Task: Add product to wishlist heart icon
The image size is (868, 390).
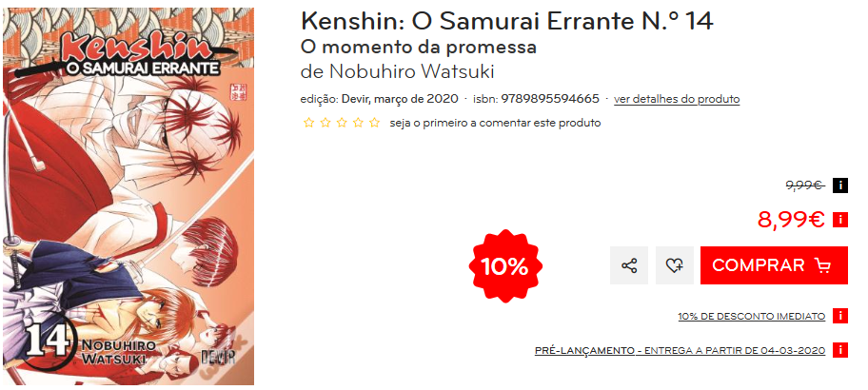Action: pos(674,265)
